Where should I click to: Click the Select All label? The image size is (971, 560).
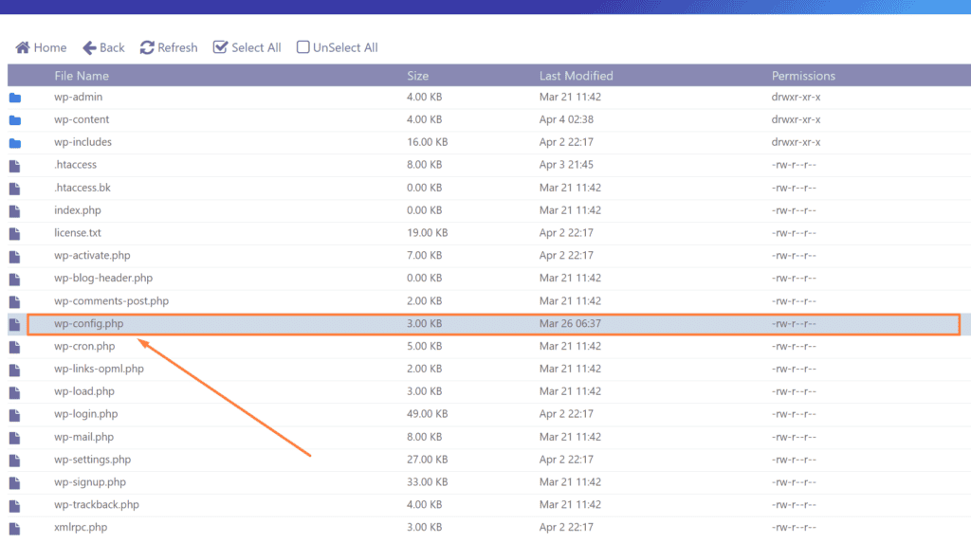pyautogui.click(x=256, y=47)
